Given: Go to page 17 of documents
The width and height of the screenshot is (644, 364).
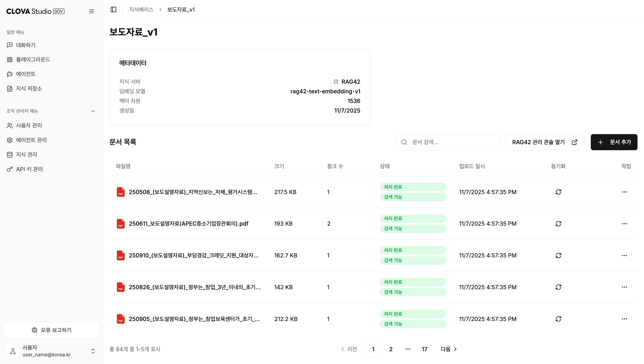Looking at the screenshot, I should click(424, 349).
